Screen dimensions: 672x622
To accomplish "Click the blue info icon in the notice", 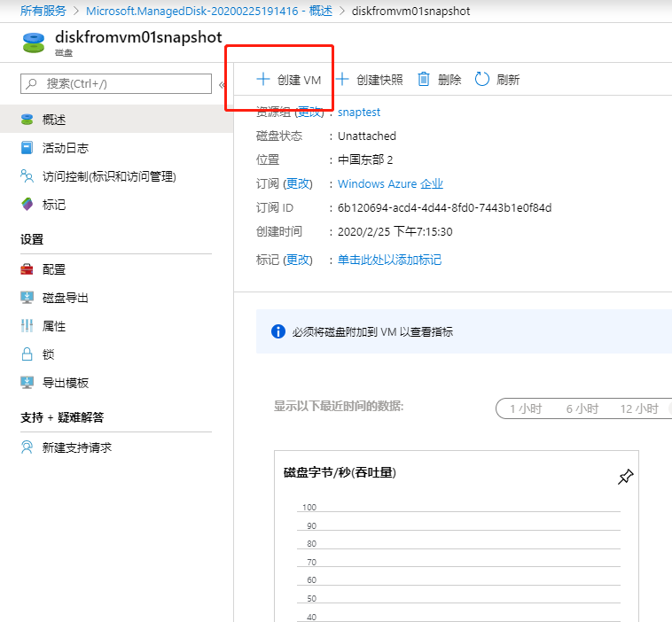I will (278, 331).
